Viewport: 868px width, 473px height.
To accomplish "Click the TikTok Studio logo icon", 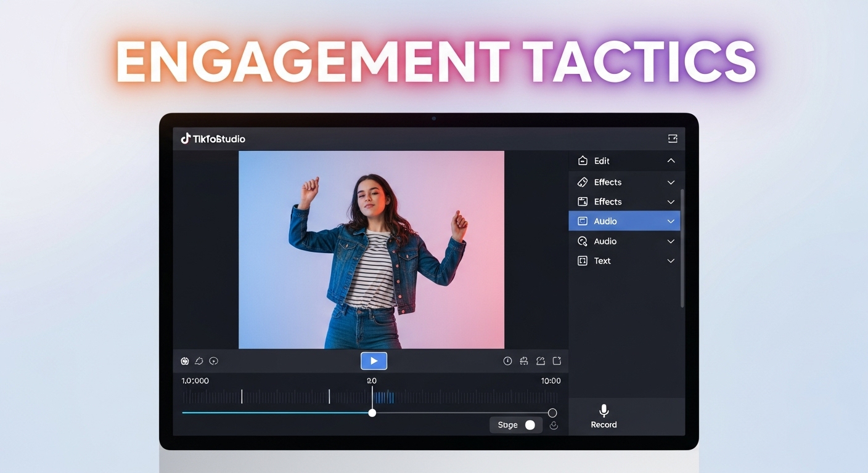I will click(x=187, y=139).
